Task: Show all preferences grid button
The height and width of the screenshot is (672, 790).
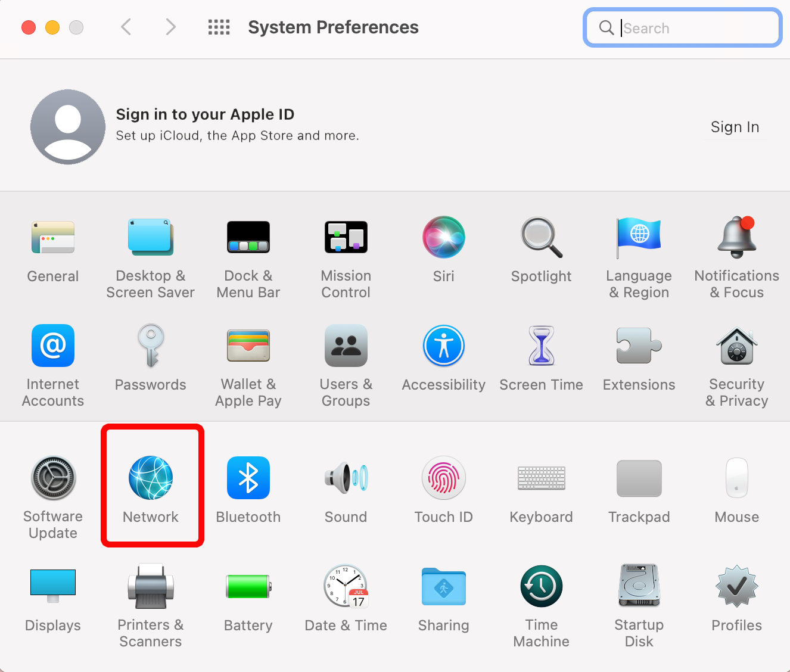Action: (219, 27)
